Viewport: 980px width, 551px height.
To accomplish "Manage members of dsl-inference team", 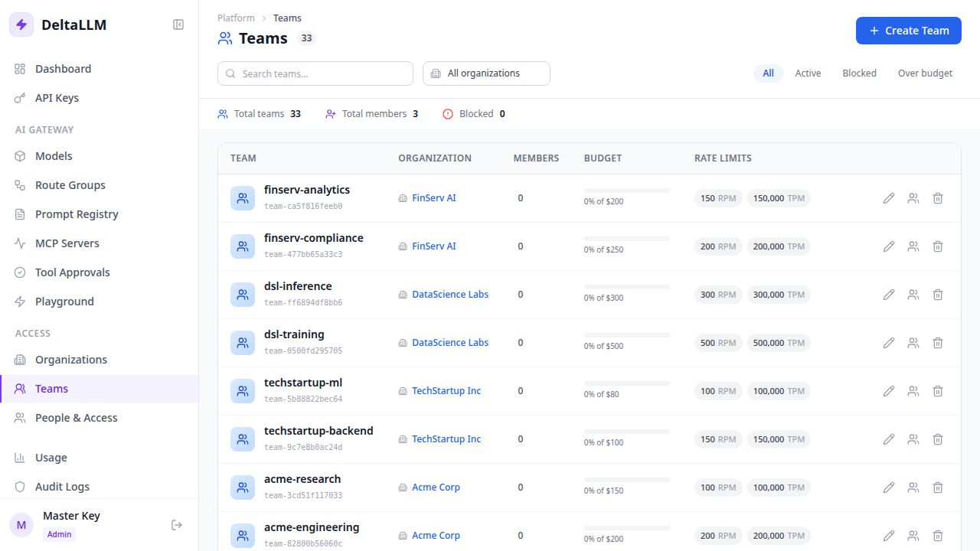I will click(913, 295).
